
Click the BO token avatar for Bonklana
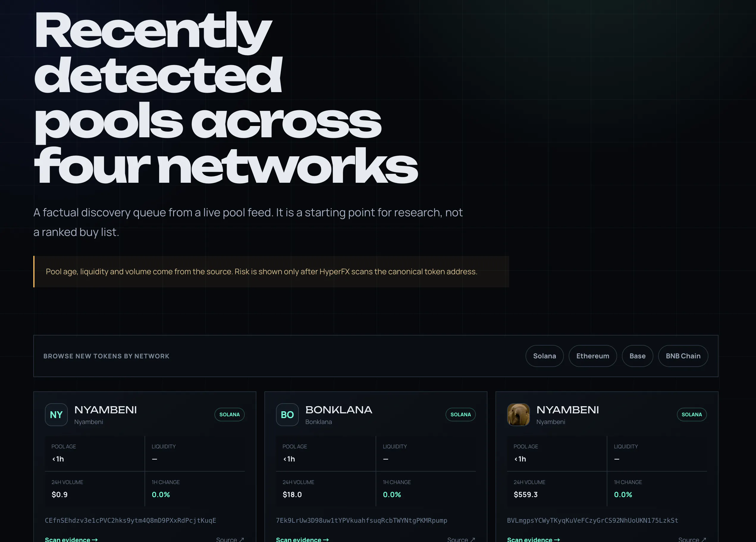pyautogui.click(x=287, y=415)
